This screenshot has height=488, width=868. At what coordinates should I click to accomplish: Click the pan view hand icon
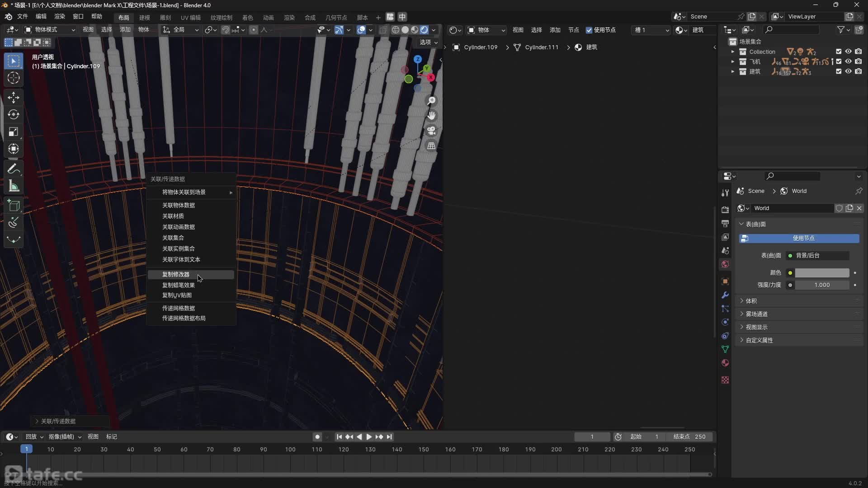[432, 116]
